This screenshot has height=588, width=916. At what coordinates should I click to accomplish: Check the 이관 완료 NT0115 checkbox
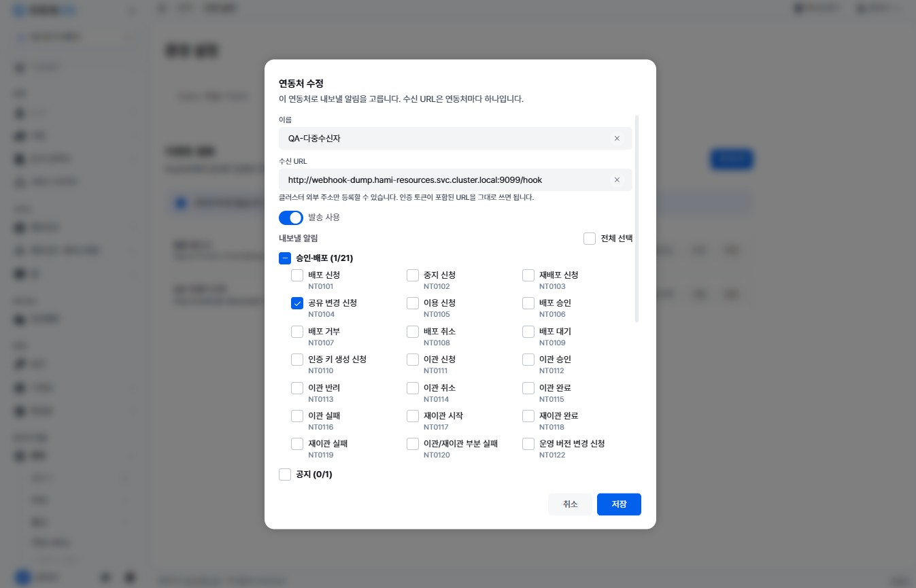[x=528, y=388]
